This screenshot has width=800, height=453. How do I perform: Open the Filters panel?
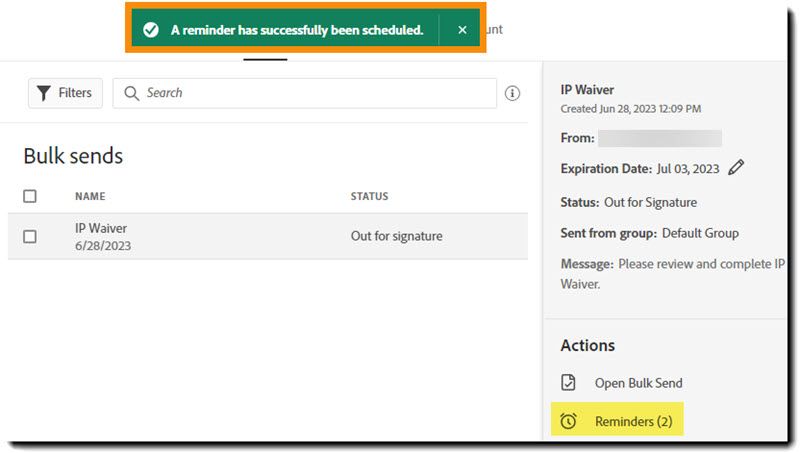(x=65, y=93)
